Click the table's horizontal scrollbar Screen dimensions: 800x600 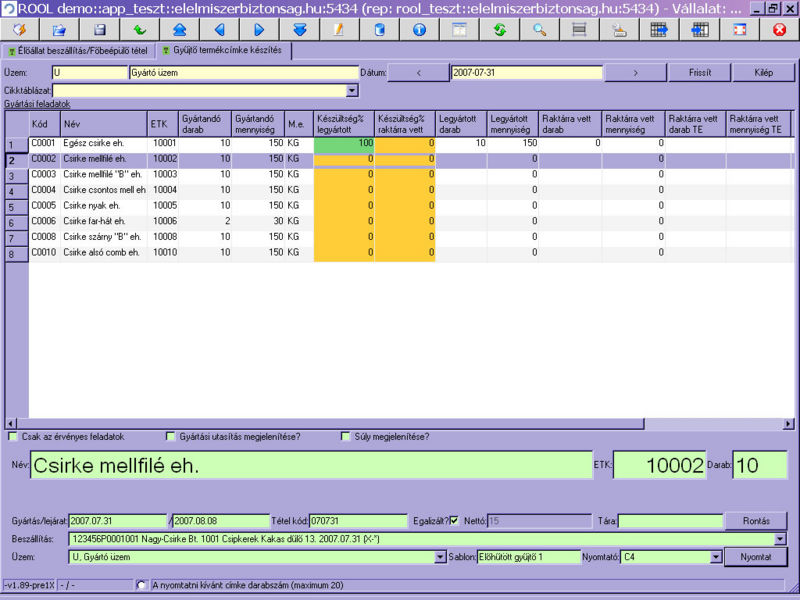coord(400,423)
